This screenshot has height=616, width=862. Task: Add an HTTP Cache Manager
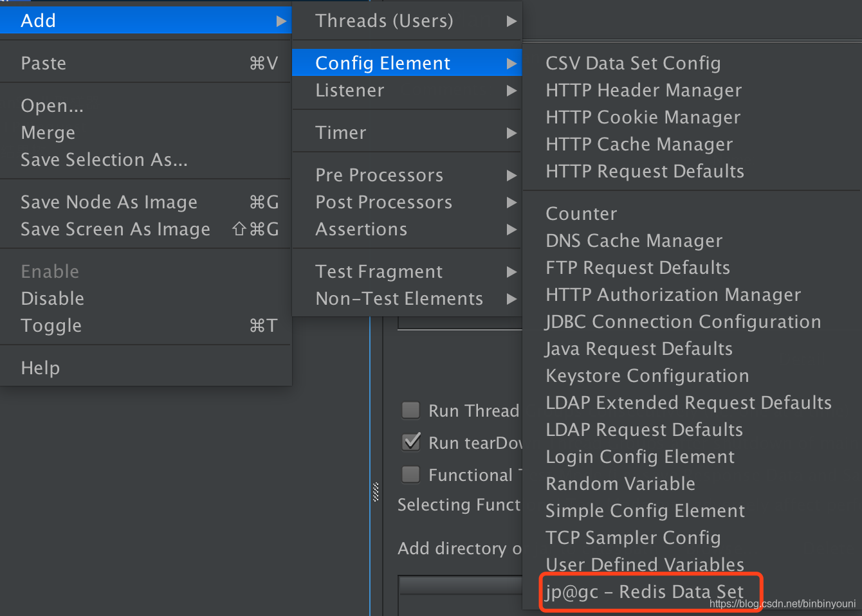tap(692, 144)
